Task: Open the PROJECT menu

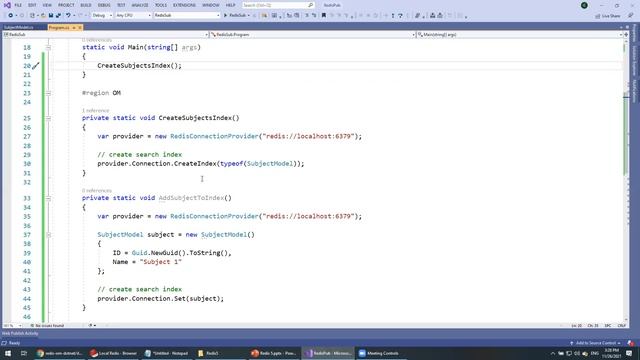Action: 66,5
